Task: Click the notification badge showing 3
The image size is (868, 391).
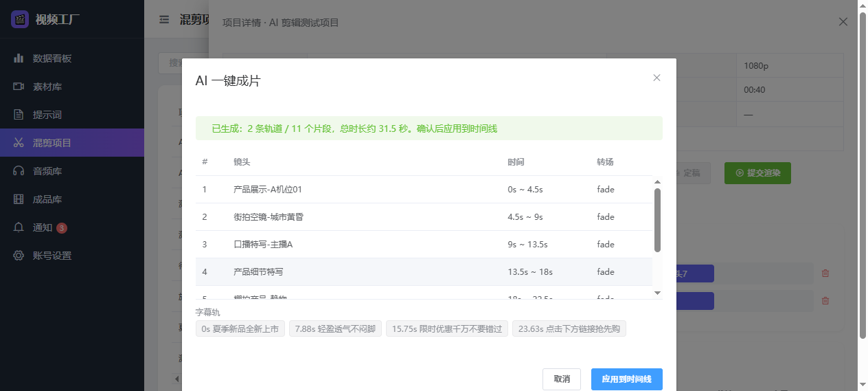Action: [x=62, y=228]
